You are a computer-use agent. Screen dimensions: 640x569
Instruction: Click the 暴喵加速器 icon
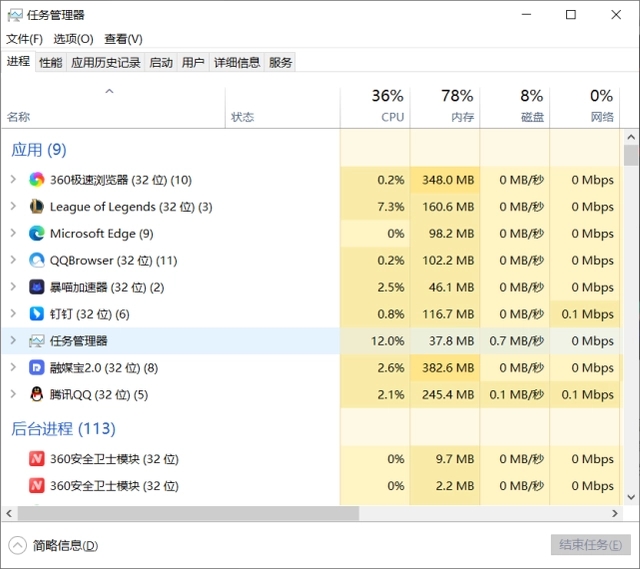[37, 287]
